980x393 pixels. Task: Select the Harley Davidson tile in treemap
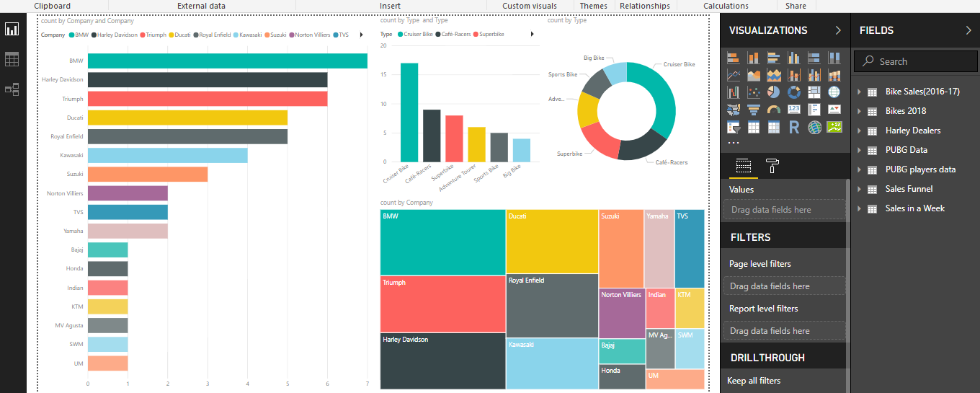[x=442, y=361]
